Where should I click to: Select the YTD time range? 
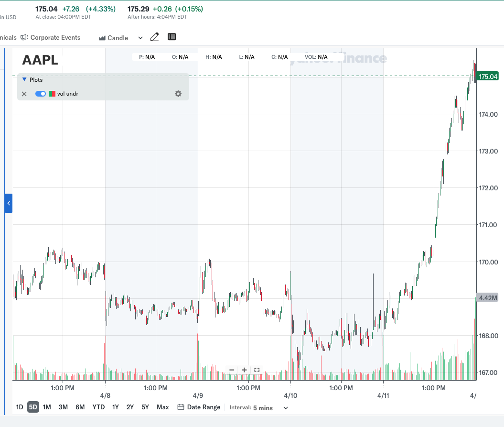[x=98, y=407]
